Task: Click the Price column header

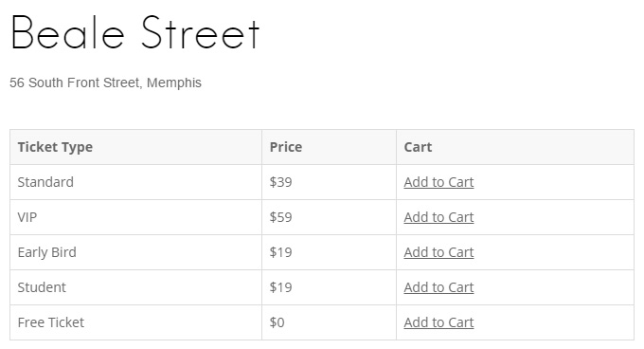Action: (286, 147)
